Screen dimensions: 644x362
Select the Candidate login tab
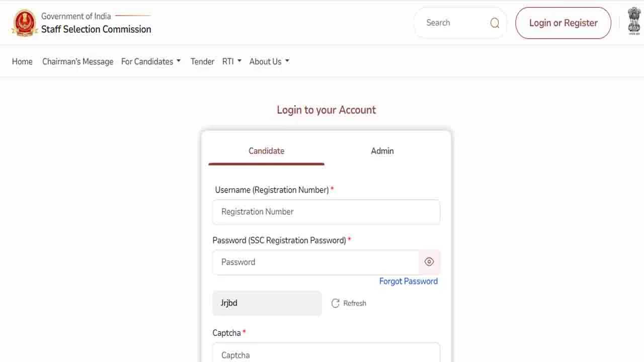[266, 151]
